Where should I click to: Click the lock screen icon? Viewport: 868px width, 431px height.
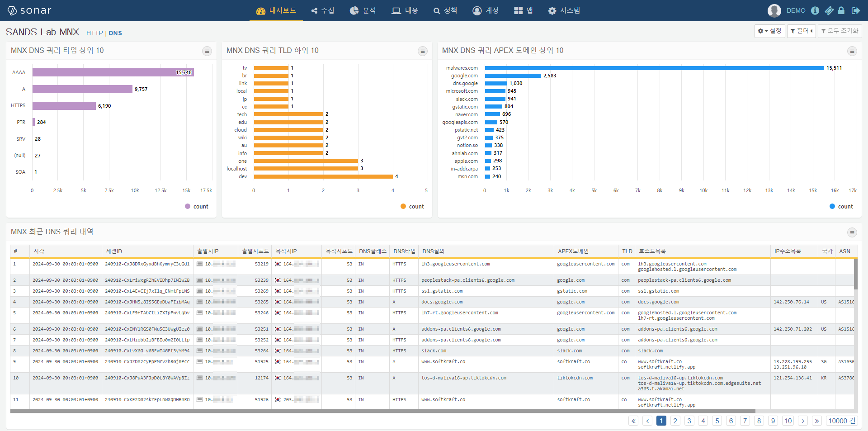tap(841, 10)
